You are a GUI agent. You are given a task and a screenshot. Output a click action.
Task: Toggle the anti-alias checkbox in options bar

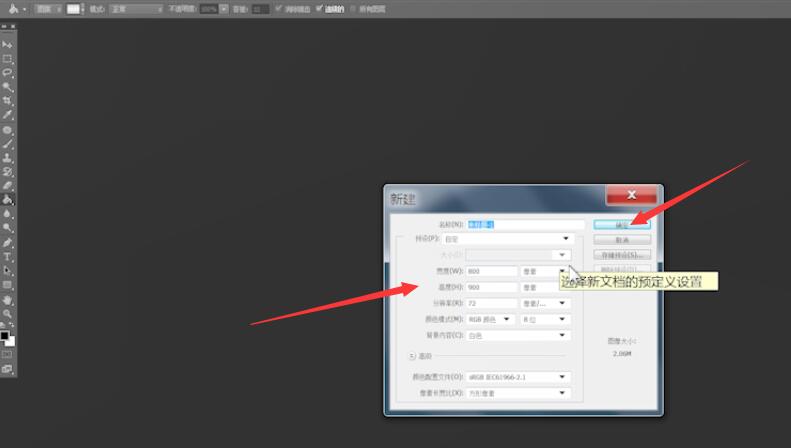(278, 9)
